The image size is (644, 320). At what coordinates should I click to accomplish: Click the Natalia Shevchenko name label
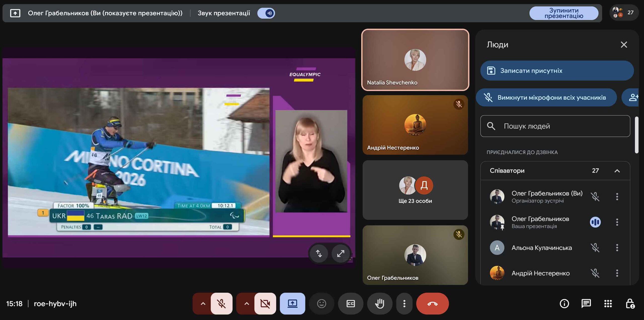point(392,83)
